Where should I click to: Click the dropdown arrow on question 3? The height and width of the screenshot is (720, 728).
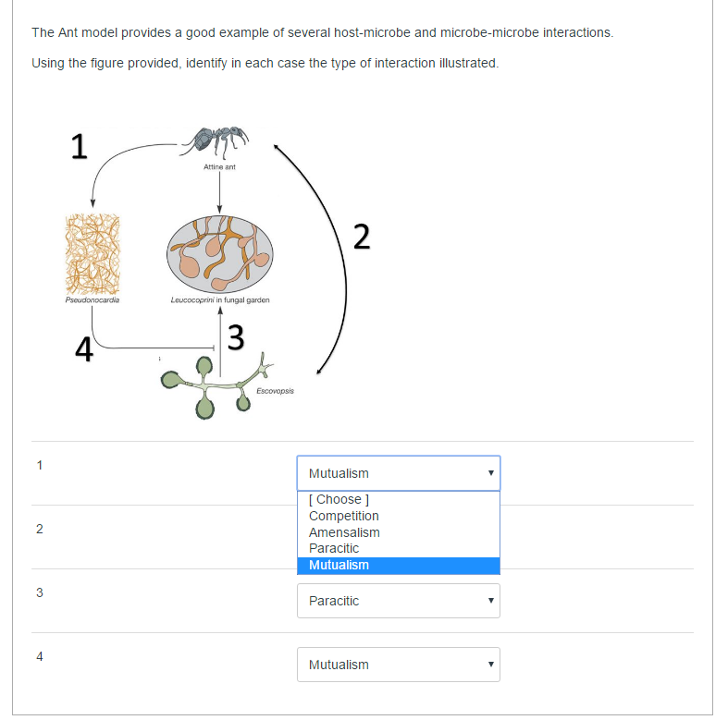[491, 601]
